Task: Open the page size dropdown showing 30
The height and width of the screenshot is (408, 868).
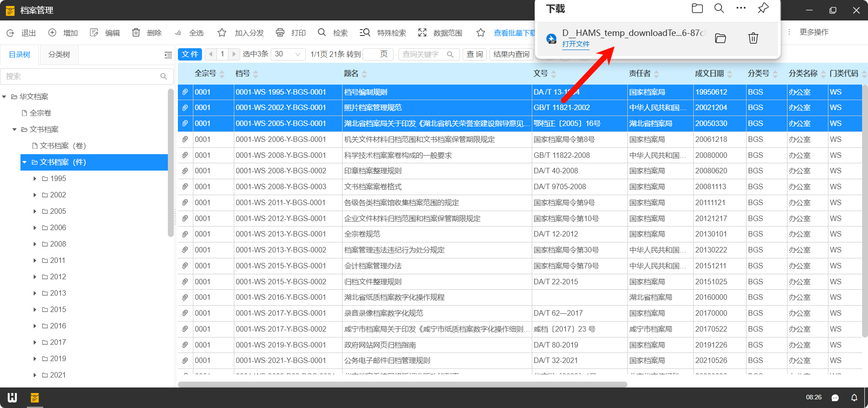Action: (x=288, y=54)
